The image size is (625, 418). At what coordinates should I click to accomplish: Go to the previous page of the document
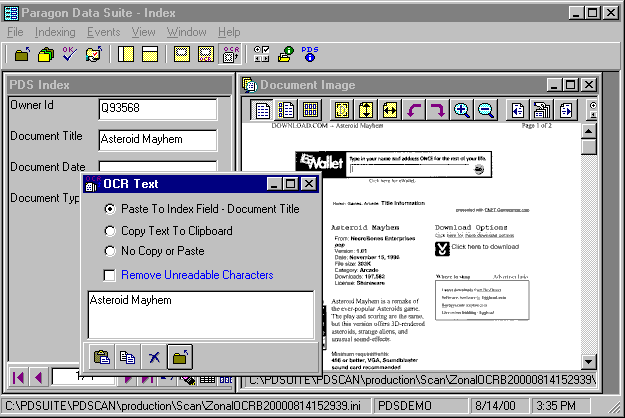tap(518, 110)
